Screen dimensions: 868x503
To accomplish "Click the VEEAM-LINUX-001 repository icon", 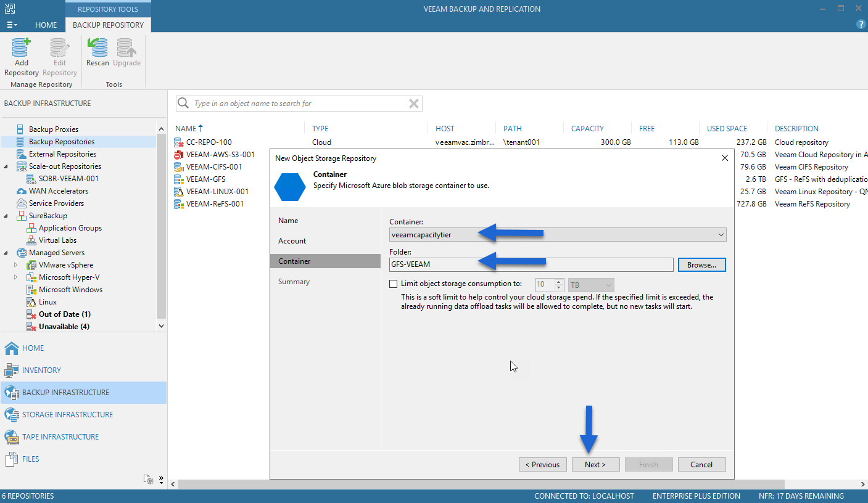I will click(x=179, y=192).
